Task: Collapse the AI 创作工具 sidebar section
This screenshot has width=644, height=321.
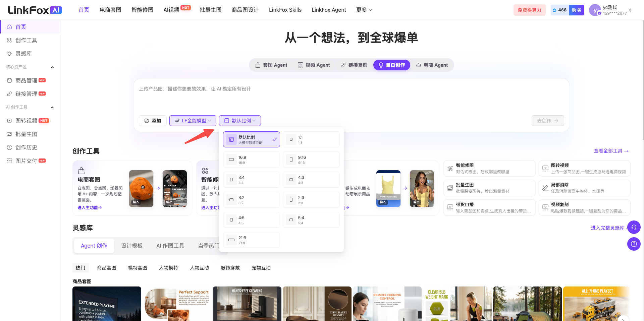Action: pyautogui.click(x=52, y=108)
